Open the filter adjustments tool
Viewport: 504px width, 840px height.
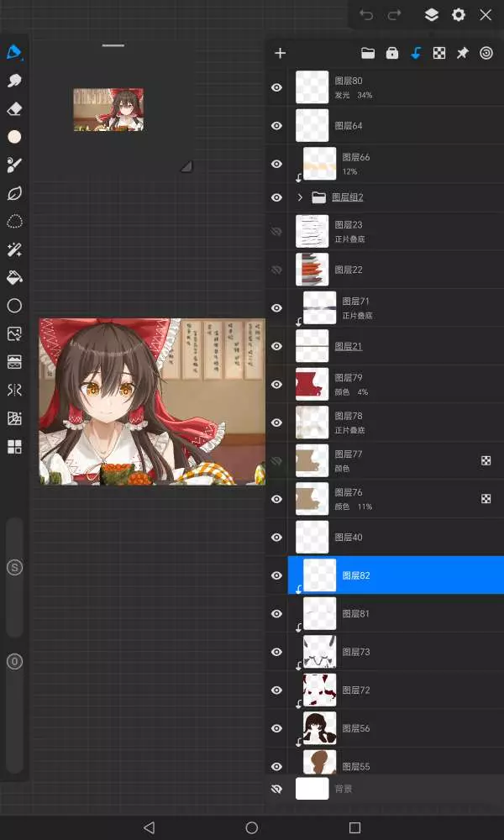(x=14, y=362)
